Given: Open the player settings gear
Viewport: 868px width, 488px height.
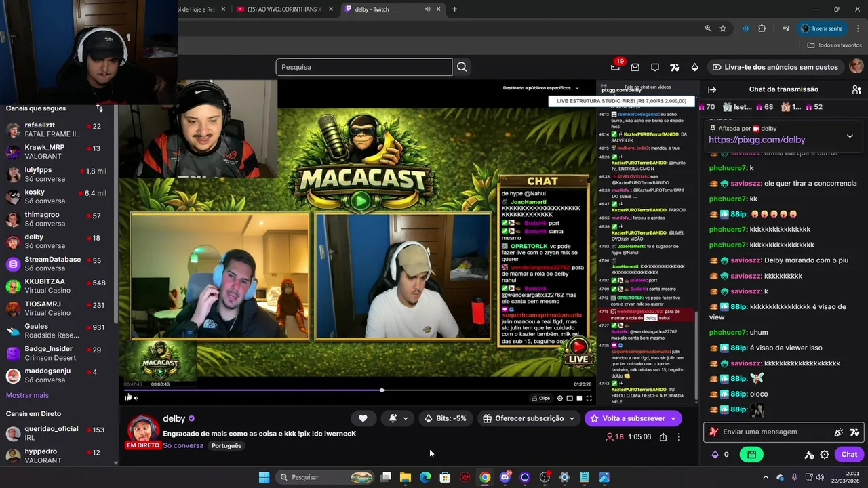Looking at the screenshot, I should tap(559, 398).
